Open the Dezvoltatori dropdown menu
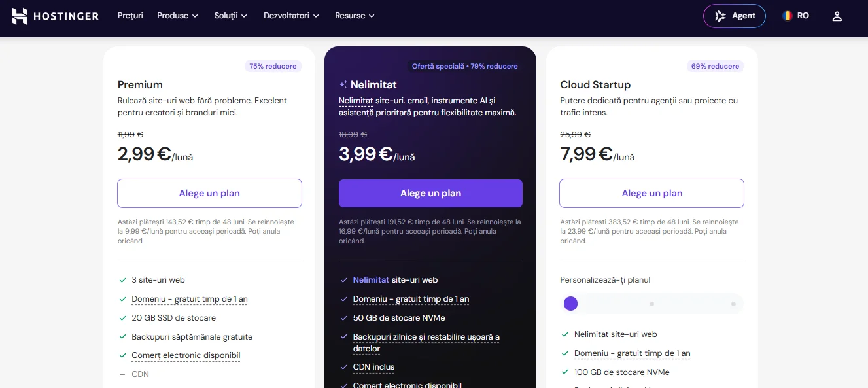The image size is (868, 388). tap(291, 16)
